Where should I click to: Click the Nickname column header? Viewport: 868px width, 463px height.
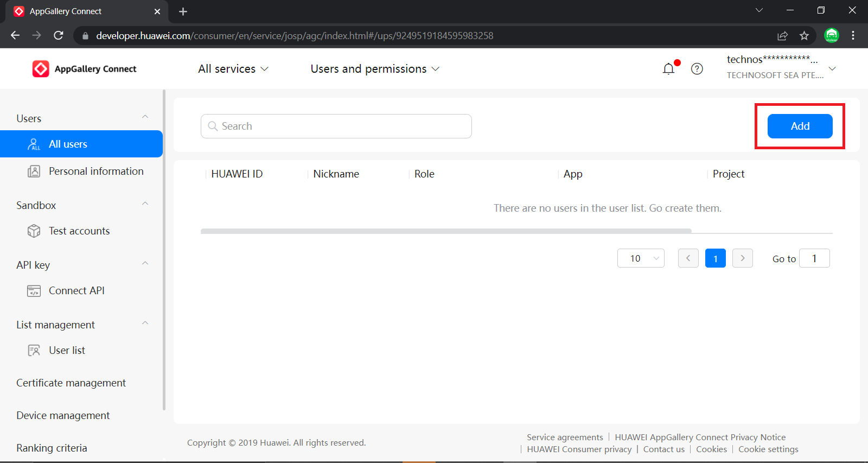tap(336, 174)
